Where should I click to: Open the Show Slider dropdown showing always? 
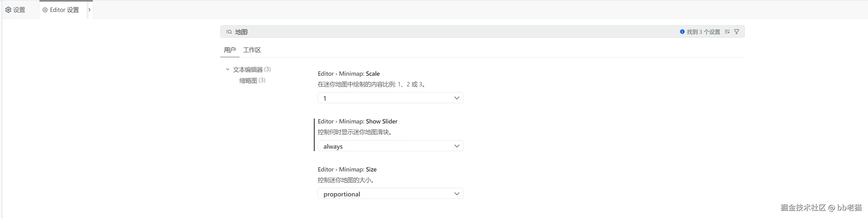coord(390,146)
